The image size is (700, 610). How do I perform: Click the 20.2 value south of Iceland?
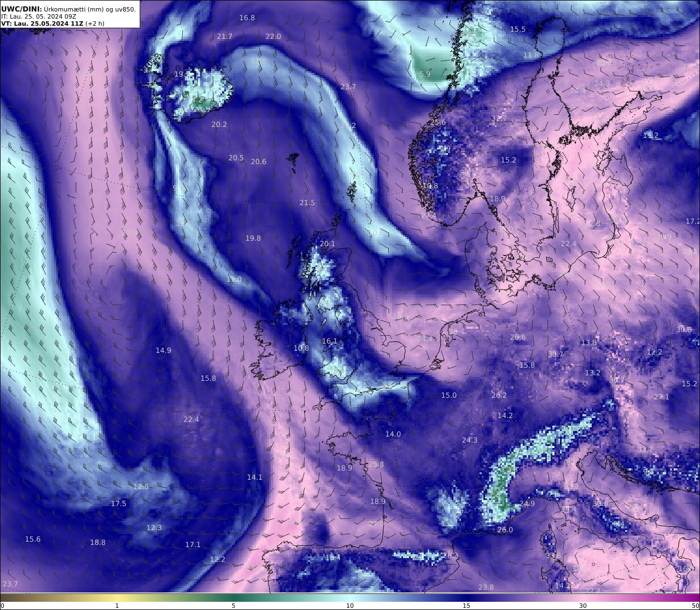pos(219,124)
